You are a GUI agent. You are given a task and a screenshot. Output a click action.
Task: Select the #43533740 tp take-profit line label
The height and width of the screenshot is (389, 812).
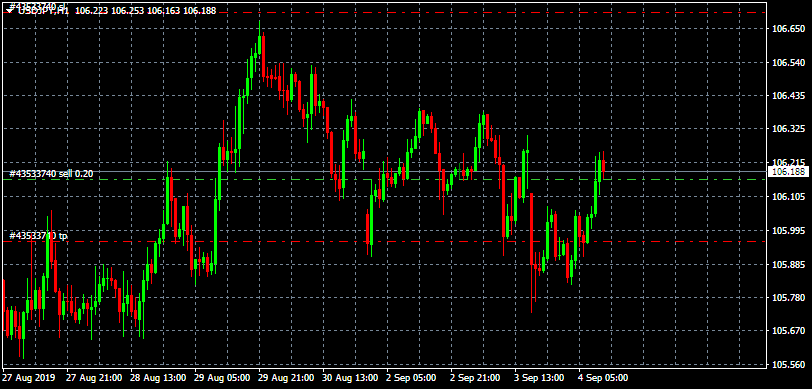coord(38,236)
